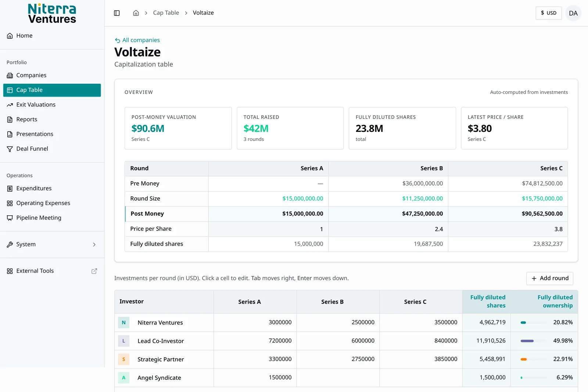This screenshot has width=588, height=392.
Task: Click the Pipeline Meeting presentation icon
Action: coord(10,218)
